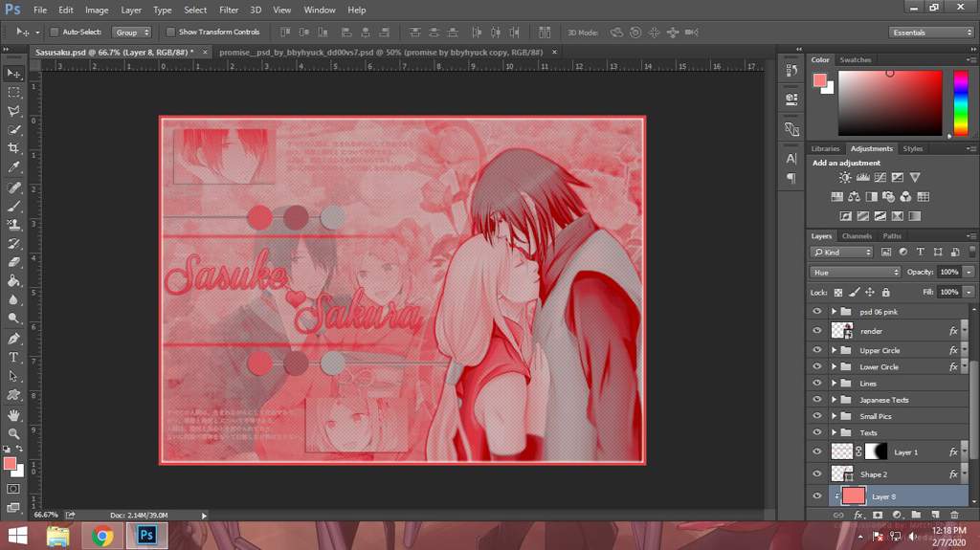Open the Filter menu
Image resolution: width=980 pixels, height=550 pixels.
coord(229,10)
